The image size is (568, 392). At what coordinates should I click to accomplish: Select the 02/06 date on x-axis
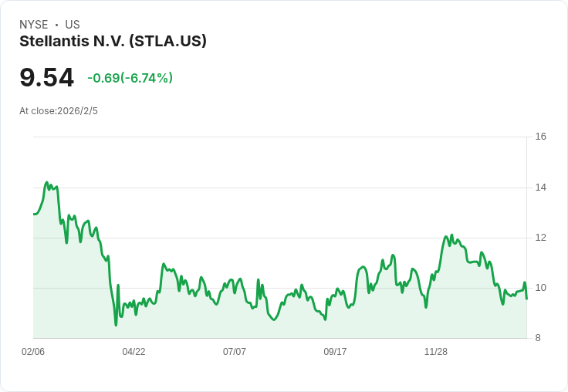click(33, 352)
